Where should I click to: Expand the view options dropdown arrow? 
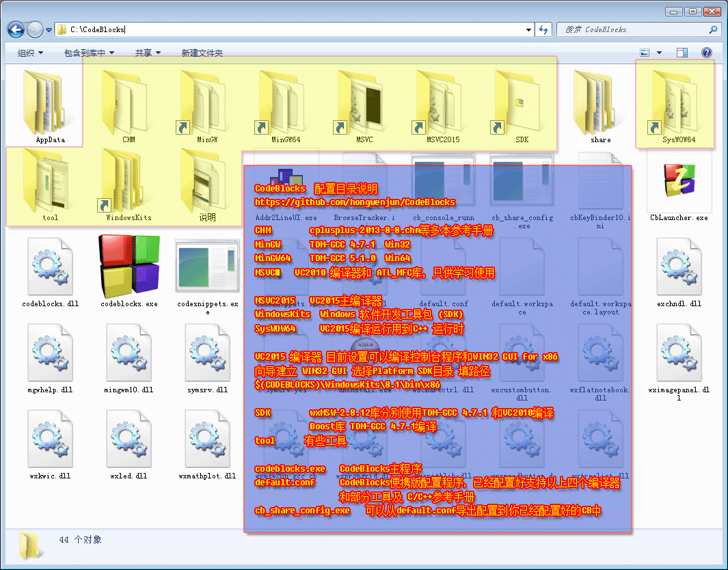point(659,53)
